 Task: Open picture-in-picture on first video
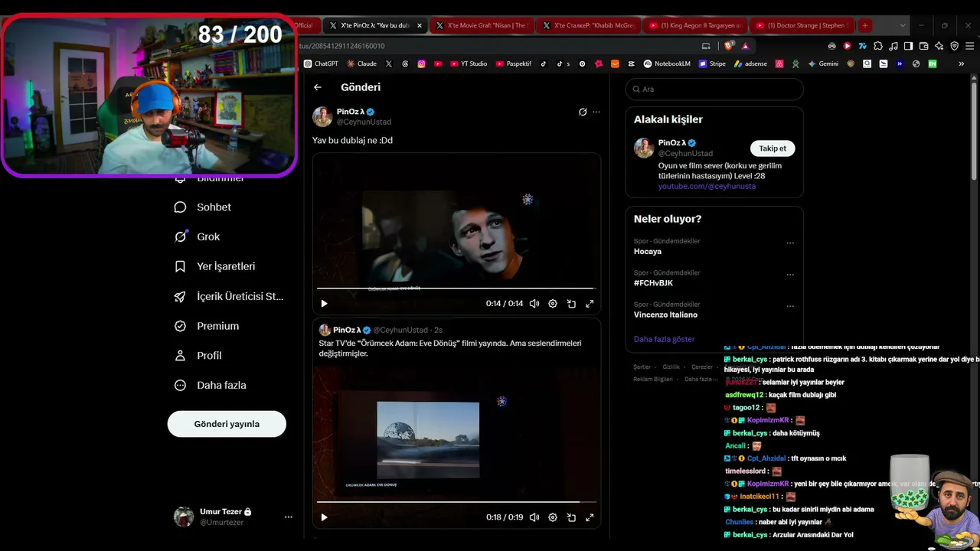click(x=571, y=304)
